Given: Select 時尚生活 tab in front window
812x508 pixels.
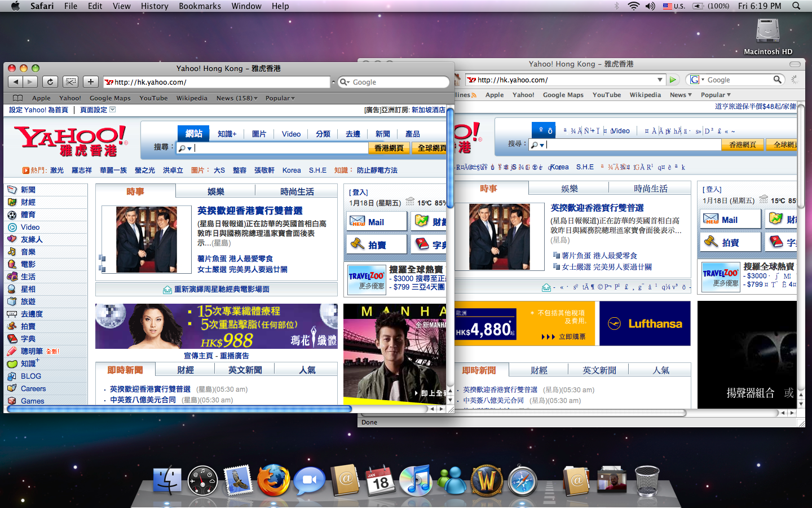Looking at the screenshot, I should (x=297, y=191).
